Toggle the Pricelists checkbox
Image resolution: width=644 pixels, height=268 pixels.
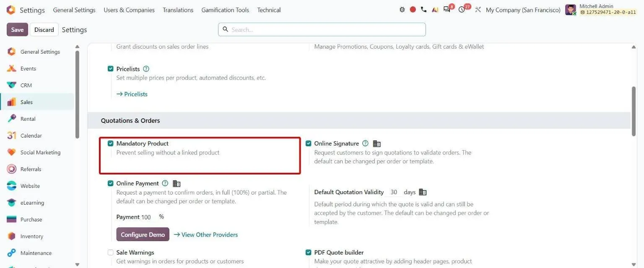[111, 69]
